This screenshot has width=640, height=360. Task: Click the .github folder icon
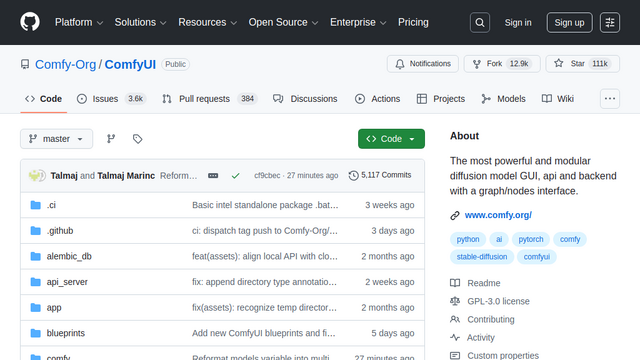click(x=36, y=231)
